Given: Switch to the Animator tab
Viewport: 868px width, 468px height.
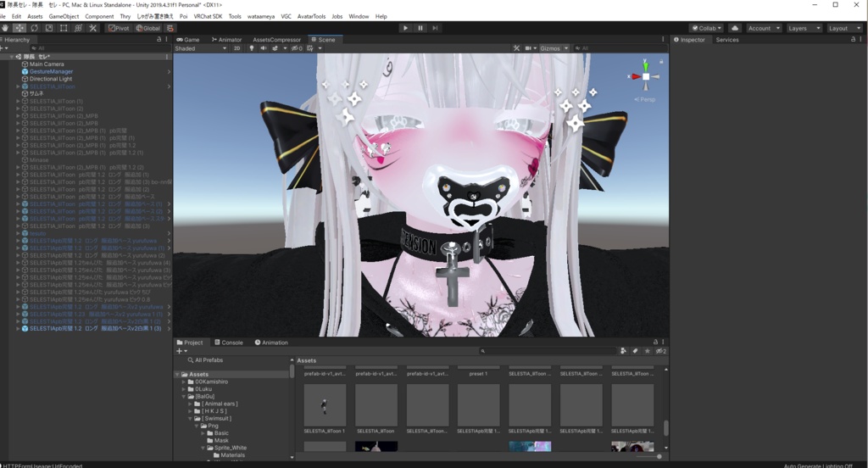Looking at the screenshot, I should coord(226,39).
